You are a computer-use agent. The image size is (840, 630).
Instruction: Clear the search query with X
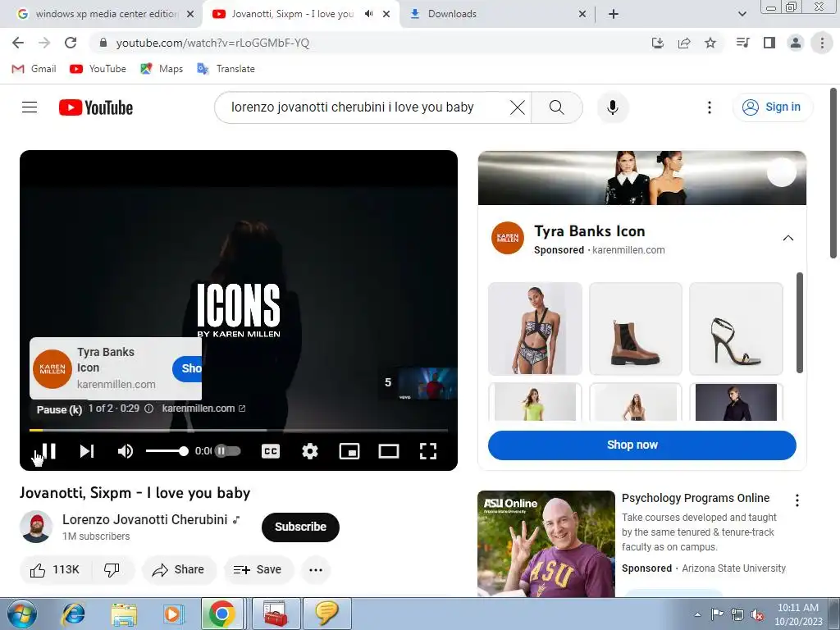click(518, 107)
